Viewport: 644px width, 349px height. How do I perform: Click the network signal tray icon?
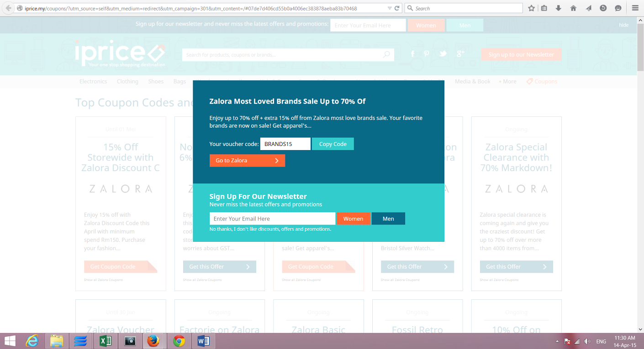577,341
